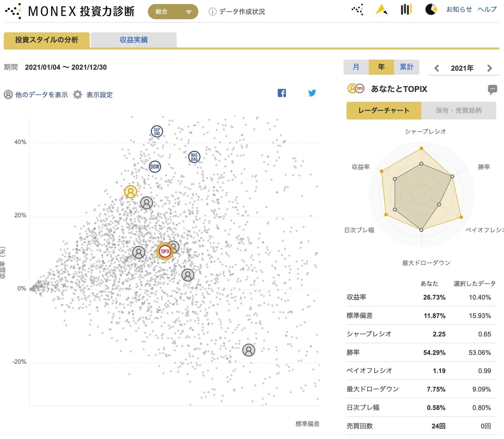The image size is (504, 439).
Task: Select the gray user marker near -20%
Action: [249, 350]
